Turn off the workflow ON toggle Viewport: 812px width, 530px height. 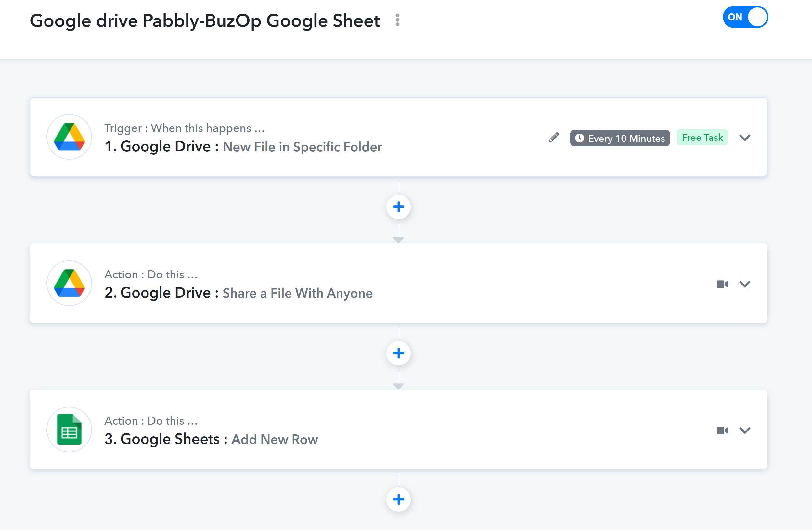click(x=745, y=17)
